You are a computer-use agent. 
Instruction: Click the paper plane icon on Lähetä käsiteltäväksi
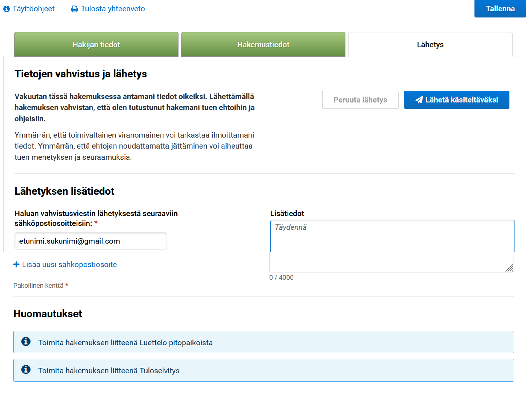(420, 100)
